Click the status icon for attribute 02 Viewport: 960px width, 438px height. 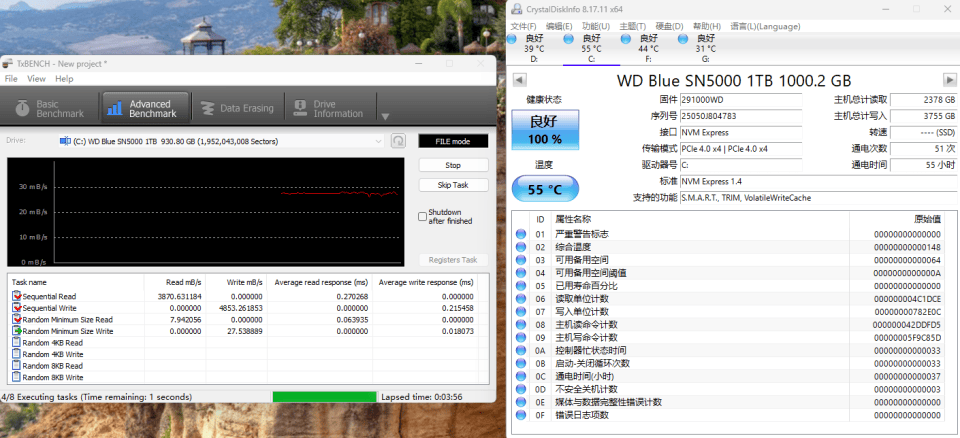[521, 247]
